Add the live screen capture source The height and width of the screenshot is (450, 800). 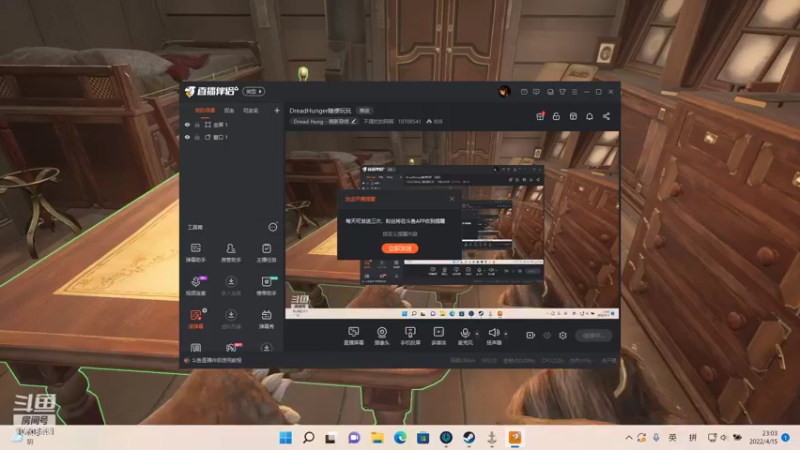click(354, 336)
